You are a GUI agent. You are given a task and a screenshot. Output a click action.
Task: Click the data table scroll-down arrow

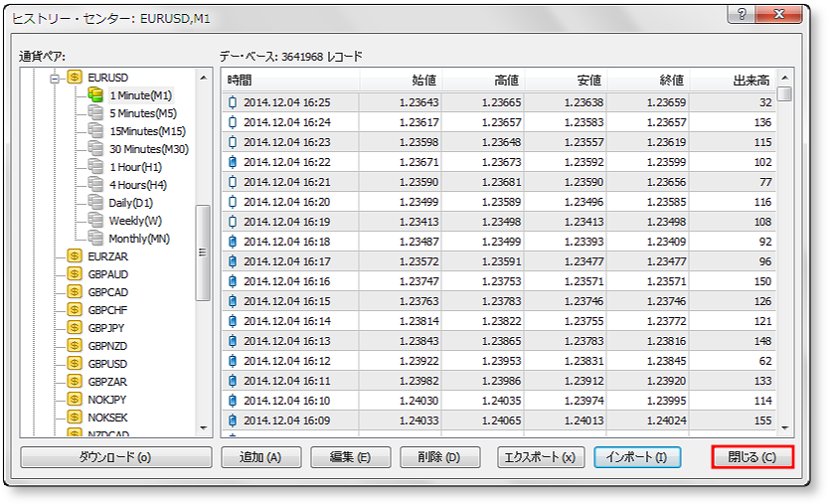[785, 427]
